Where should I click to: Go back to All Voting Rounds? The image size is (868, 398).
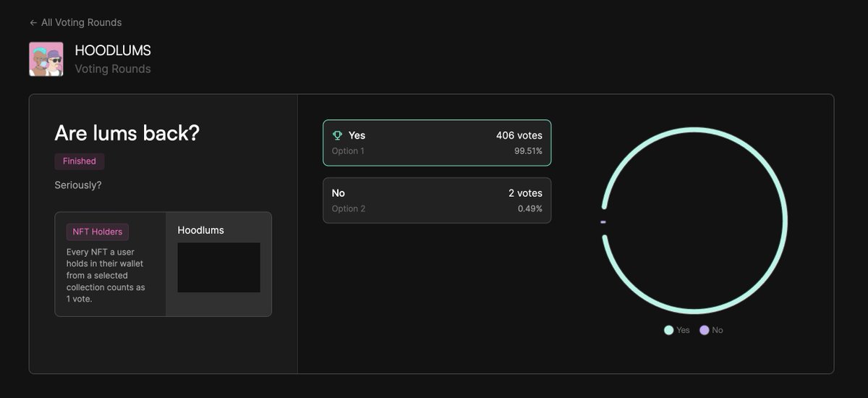(x=75, y=22)
